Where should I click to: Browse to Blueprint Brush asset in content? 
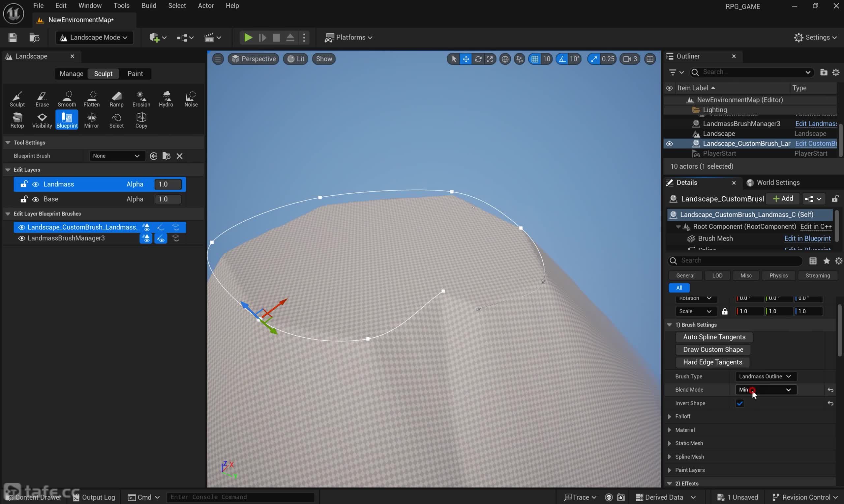point(166,156)
